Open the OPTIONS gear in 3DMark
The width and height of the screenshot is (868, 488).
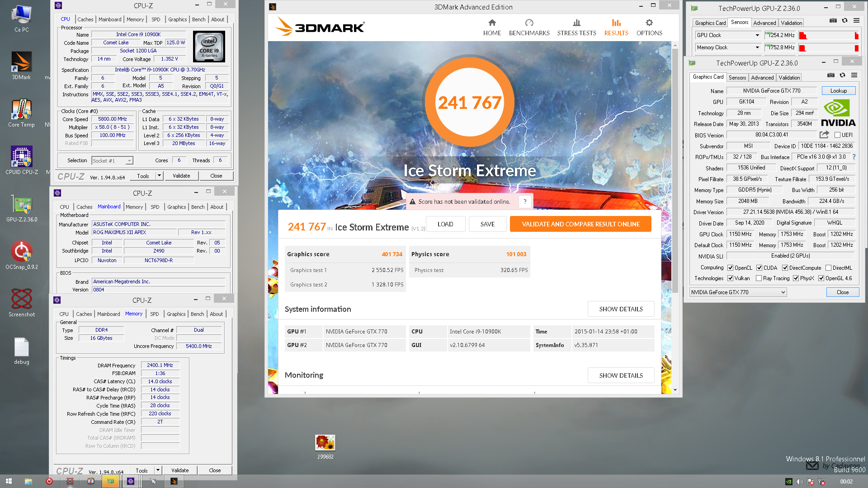[649, 28]
